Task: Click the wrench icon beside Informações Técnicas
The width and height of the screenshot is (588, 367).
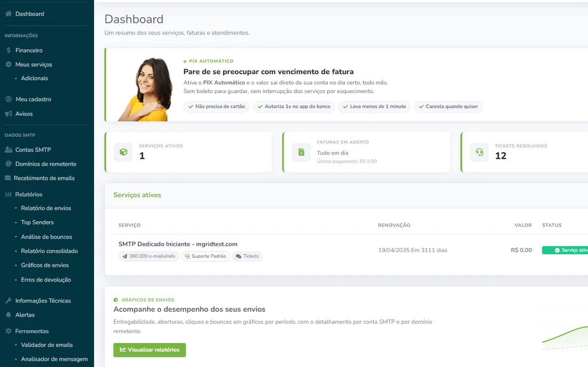Action: [8, 300]
